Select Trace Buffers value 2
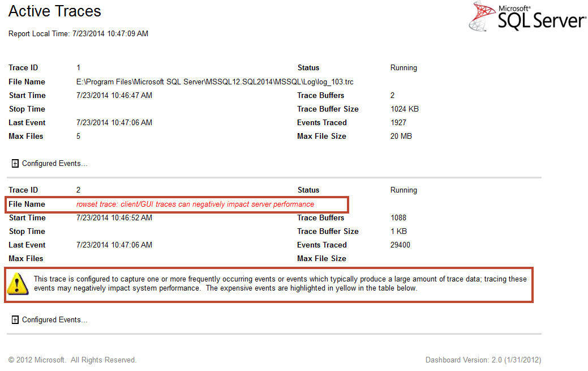The height and width of the screenshot is (371, 588). pos(392,95)
